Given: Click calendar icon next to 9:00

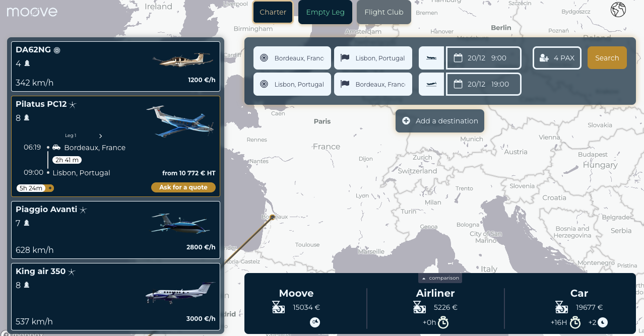Looking at the screenshot, I should coord(458,58).
